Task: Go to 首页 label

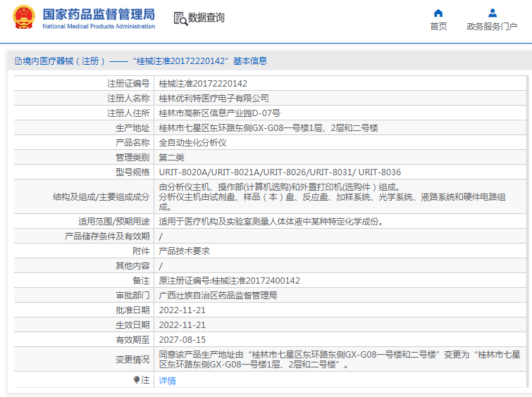Action: coord(438,27)
